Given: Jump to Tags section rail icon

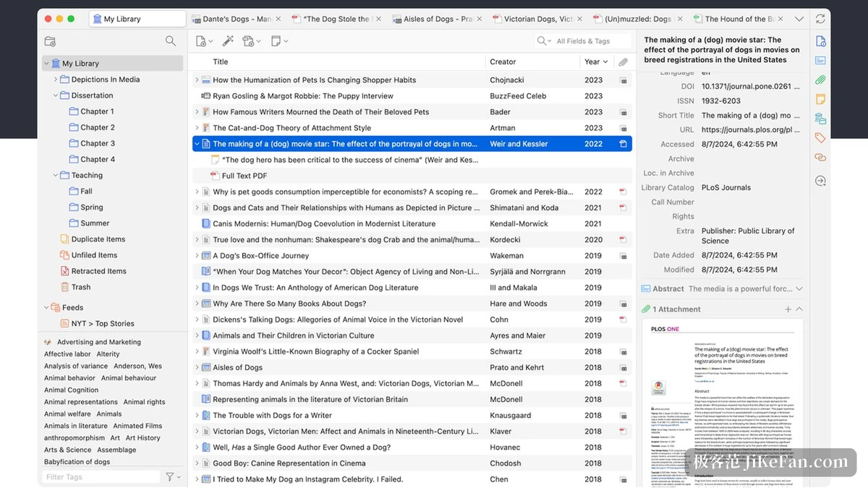Looking at the screenshot, I should (x=820, y=137).
